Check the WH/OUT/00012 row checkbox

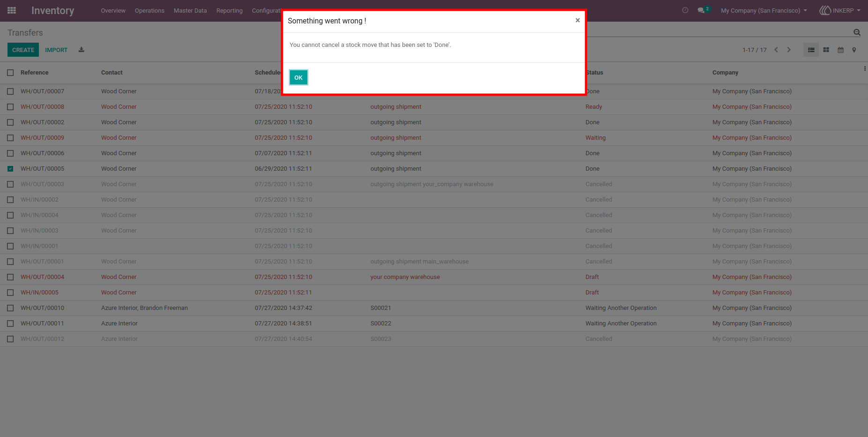[10, 339]
